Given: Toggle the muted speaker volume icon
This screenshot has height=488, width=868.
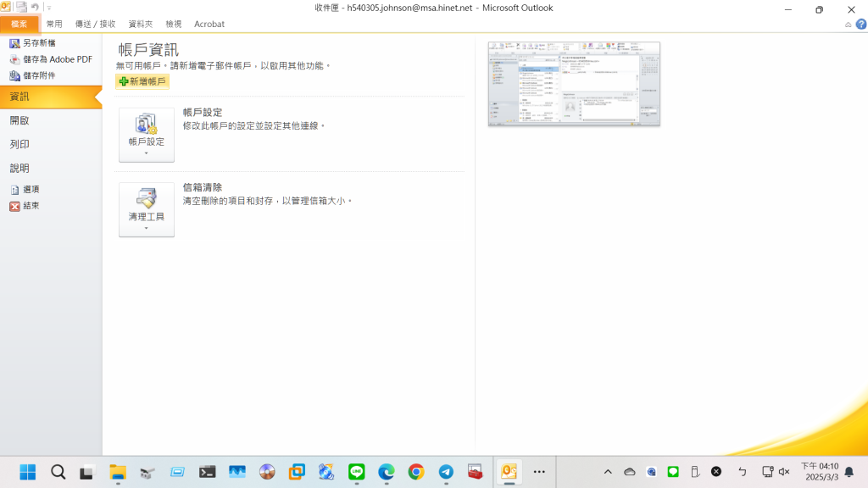Looking at the screenshot, I should coord(784,472).
